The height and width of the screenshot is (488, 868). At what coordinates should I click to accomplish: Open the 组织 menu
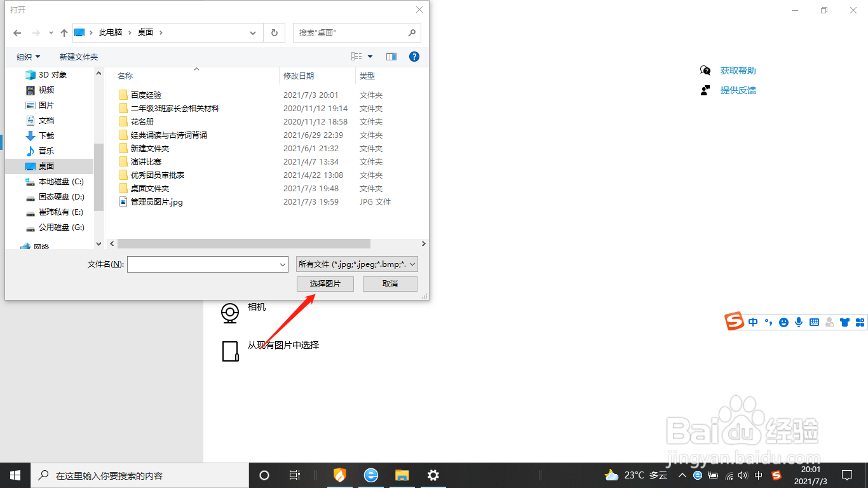[x=28, y=57]
